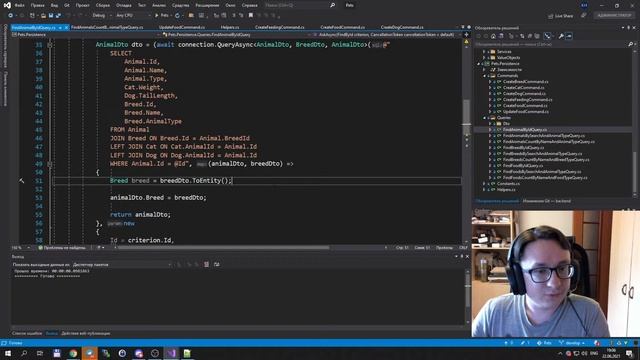Open Properties wrench icon in Solution Explorer
The width and height of the screenshot is (640, 360).
coord(561,36)
